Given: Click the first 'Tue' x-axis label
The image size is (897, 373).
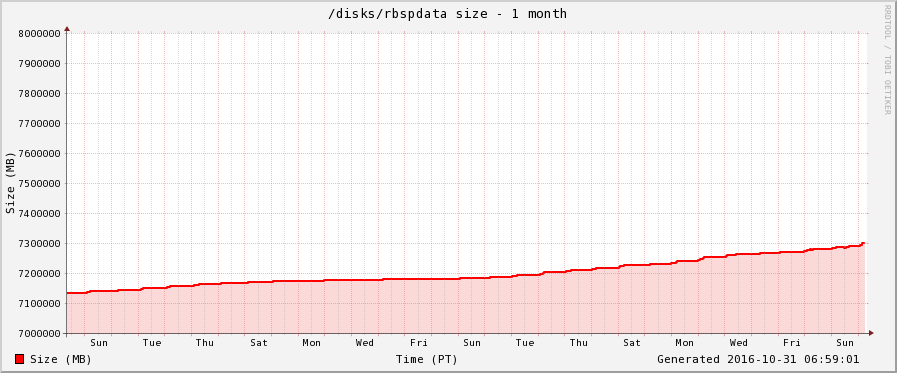Looking at the screenshot, I should (x=152, y=343).
